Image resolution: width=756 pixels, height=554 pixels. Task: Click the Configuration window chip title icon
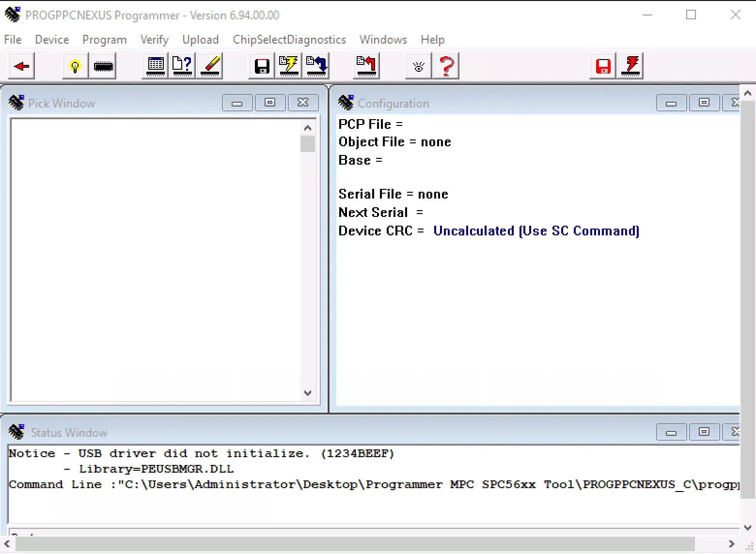tap(346, 103)
